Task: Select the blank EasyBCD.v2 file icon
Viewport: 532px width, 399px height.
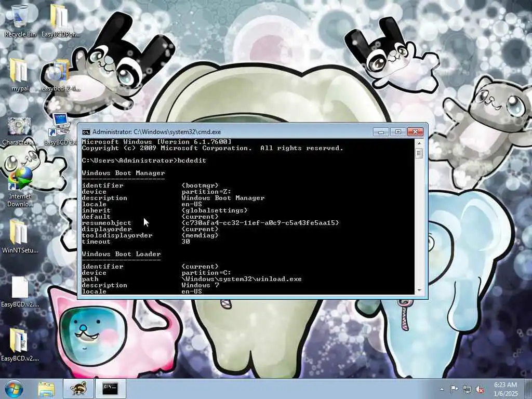Action: (x=20, y=292)
